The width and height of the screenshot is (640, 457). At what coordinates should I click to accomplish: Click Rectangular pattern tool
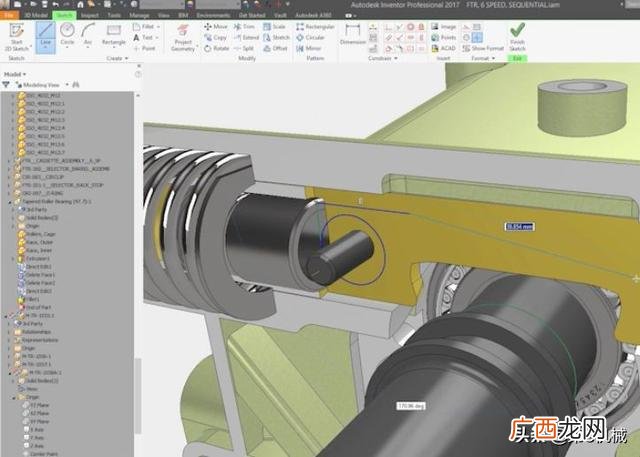[x=315, y=27]
